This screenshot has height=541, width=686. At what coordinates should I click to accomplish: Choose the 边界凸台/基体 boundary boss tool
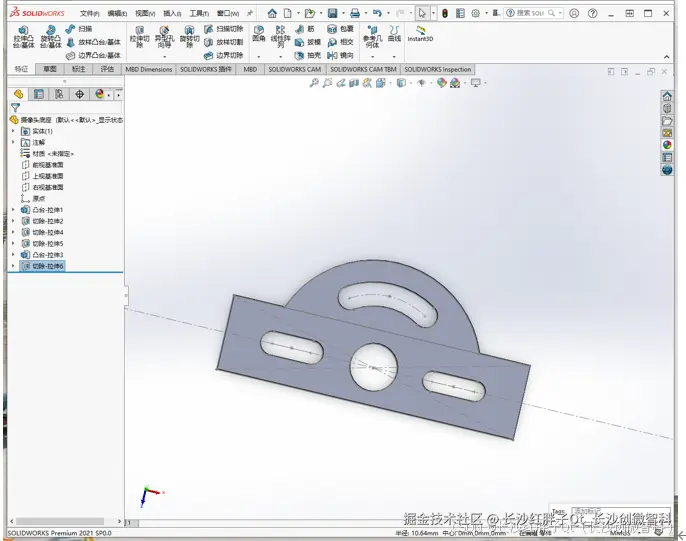pos(93,56)
